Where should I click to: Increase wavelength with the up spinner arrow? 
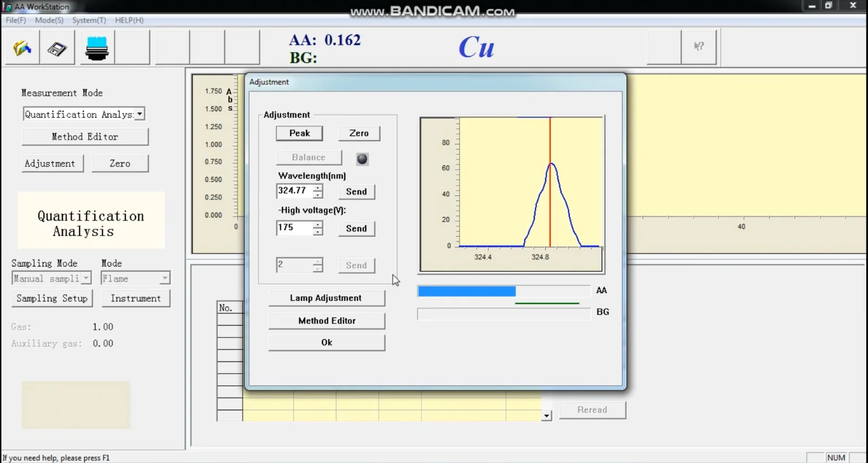point(318,188)
